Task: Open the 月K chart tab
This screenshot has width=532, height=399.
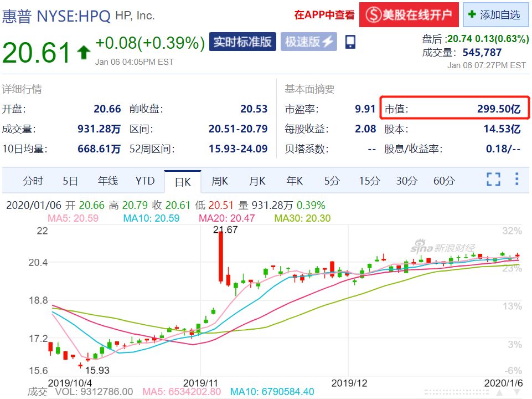Action: click(257, 181)
